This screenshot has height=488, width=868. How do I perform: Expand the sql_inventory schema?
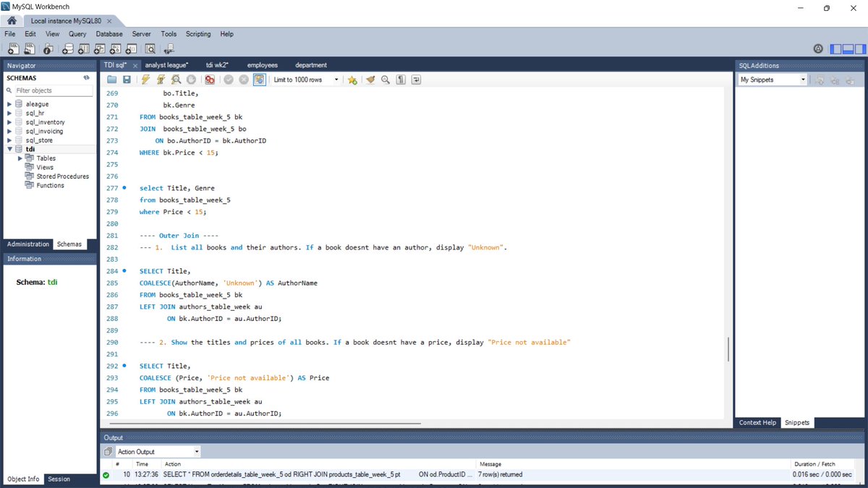[9, 122]
